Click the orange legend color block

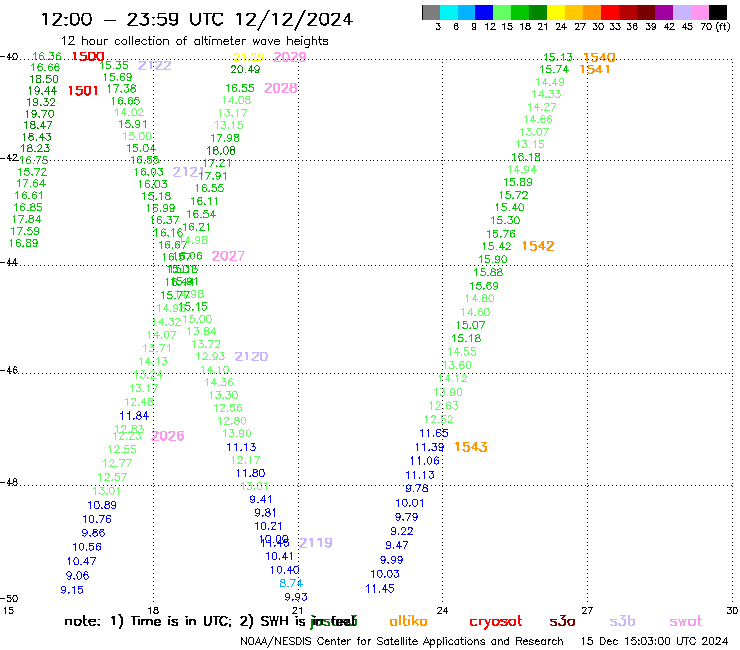[x=592, y=12]
